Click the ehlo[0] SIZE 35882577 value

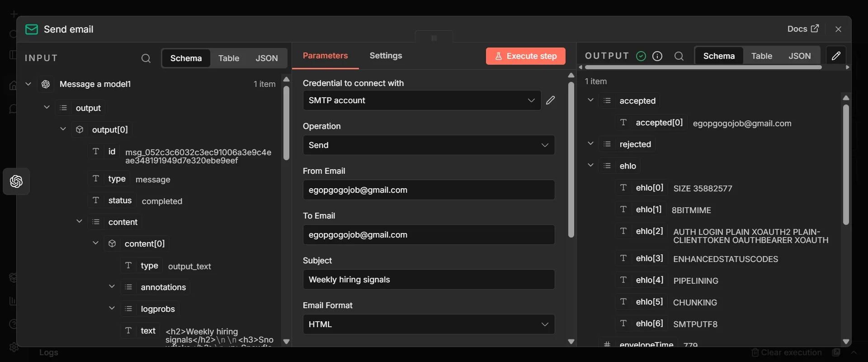tap(703, 189)
